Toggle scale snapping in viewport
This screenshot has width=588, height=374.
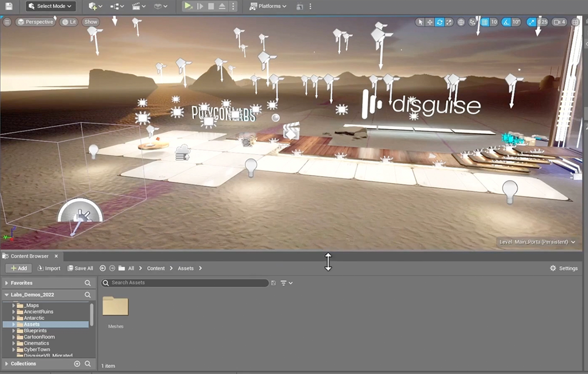click(x=531, y=22)
